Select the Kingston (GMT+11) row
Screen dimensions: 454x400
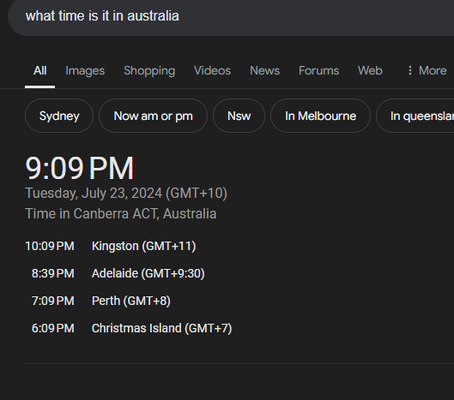(111, 246)
